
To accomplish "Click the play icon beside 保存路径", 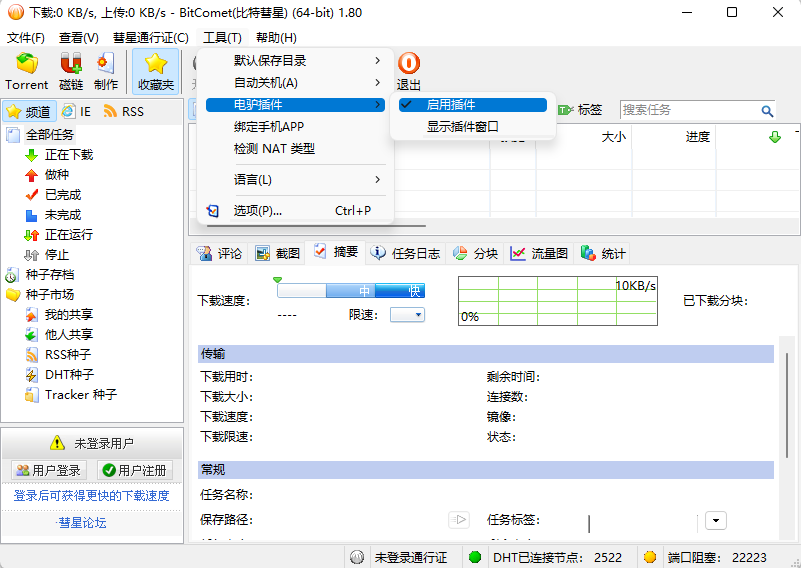I will point(458,520).
